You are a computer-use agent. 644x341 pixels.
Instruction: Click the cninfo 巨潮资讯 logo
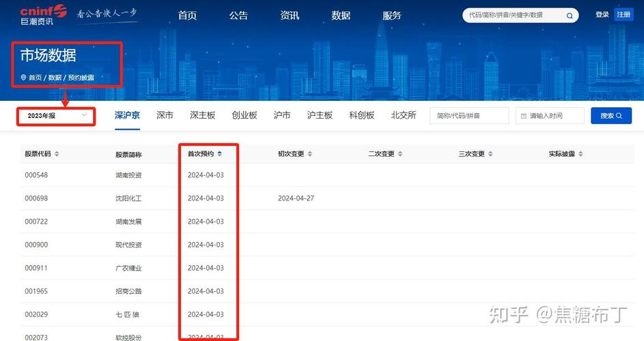click(43, 15)
